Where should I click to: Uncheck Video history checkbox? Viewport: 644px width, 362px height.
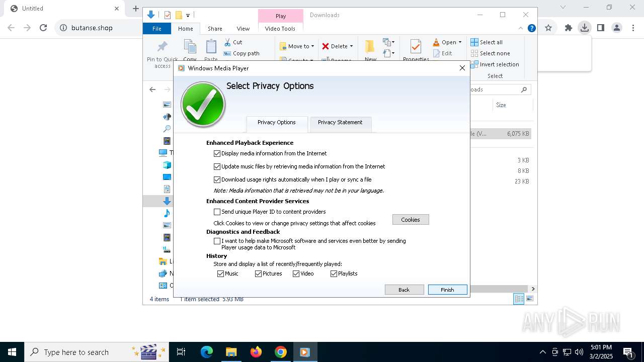pyautogui.click(x=296, y=274)
